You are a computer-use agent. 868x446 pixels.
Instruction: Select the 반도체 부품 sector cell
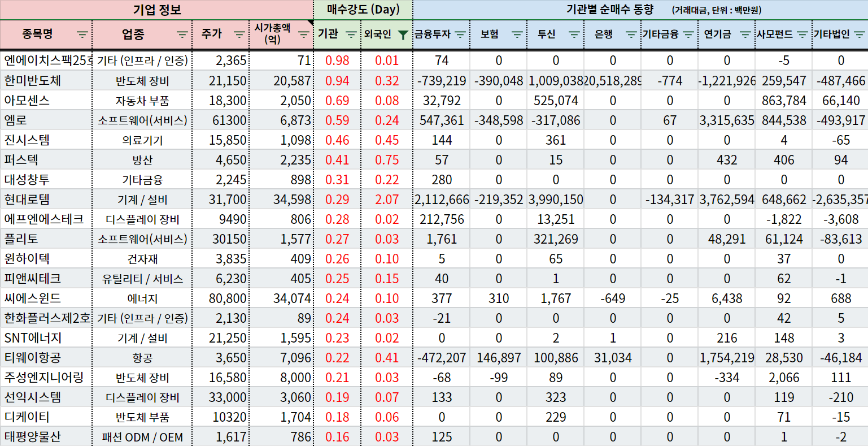point(142,417)
